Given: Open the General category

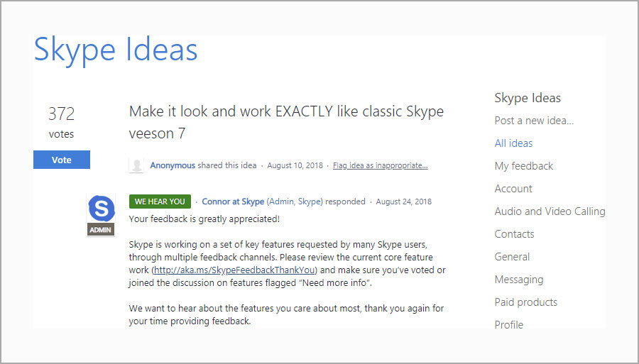Looking at the screenshot, I should (512, 257).
